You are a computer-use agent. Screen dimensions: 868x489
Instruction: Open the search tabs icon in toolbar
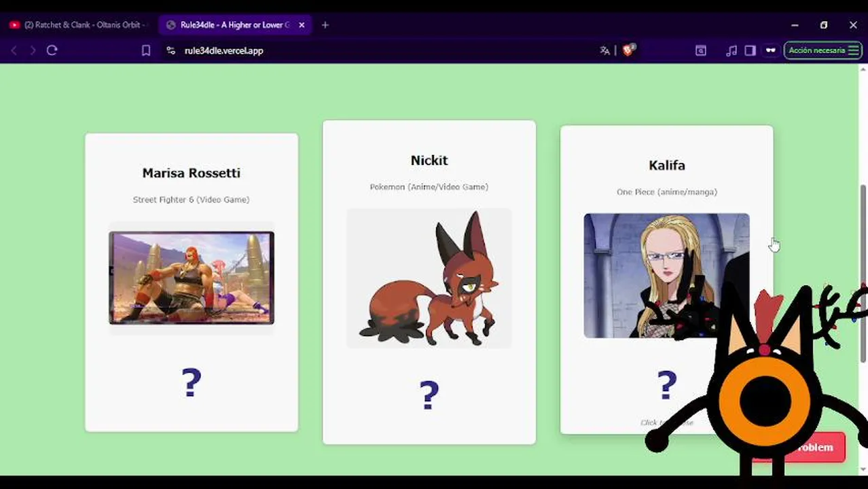click(x=701, y=50)
